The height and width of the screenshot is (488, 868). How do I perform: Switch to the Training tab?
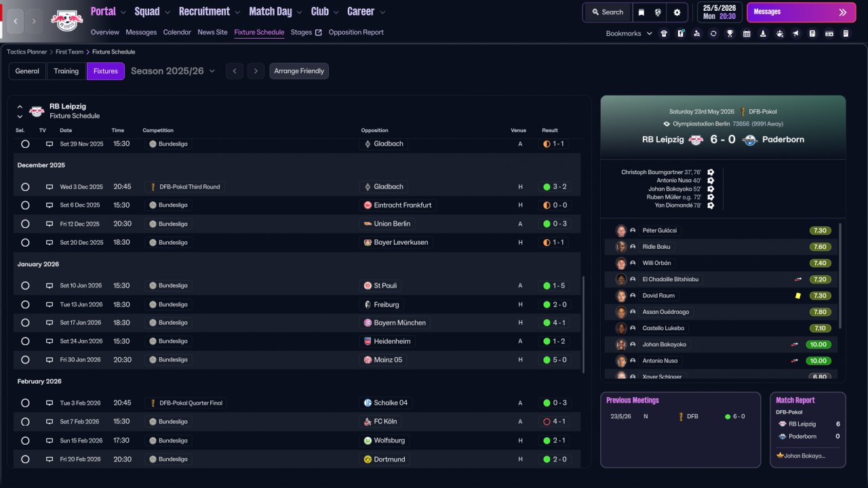66,71
